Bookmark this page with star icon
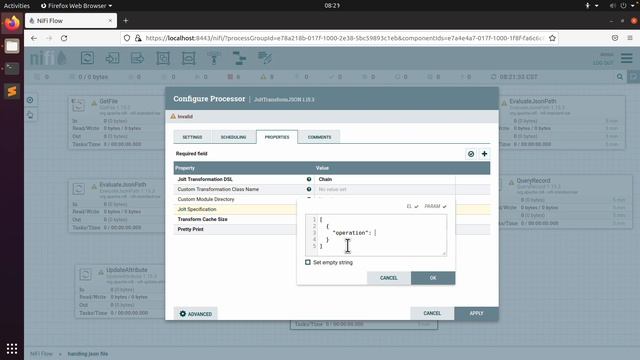This screenshot has width=640, height=360. [x=552, y=38]
